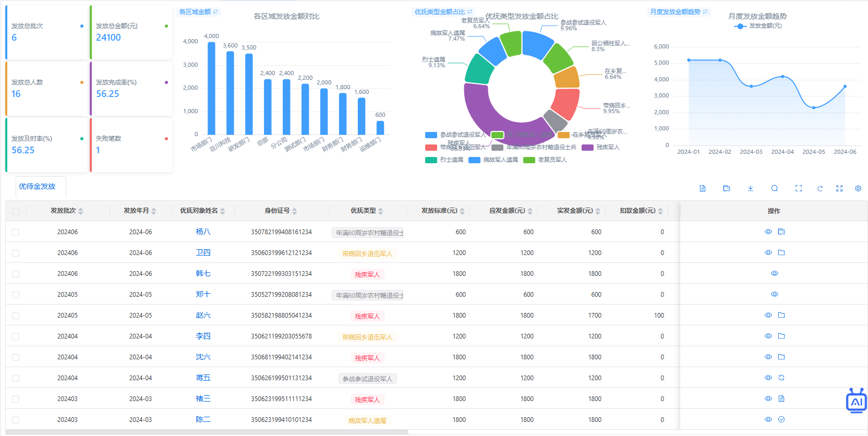Click the corner-brackets fullscreen icon in the toolbar

click(x=799, y=188)
